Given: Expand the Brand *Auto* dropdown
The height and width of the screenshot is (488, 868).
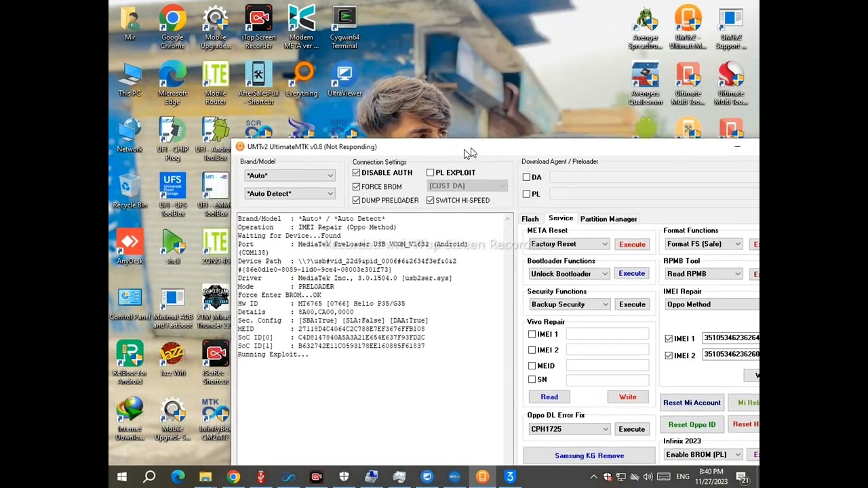Looking at the screenshot, I should (x=290, y=176).
